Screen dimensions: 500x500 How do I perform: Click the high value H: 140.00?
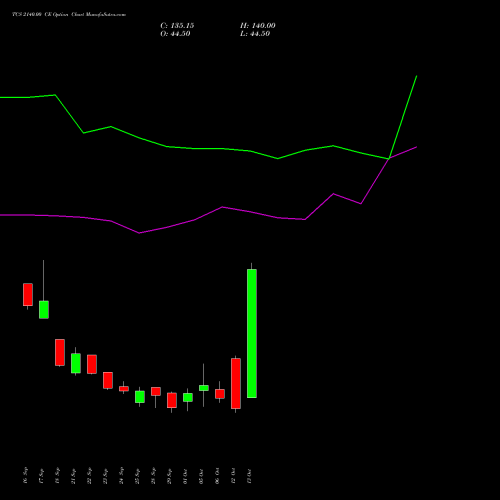[x=257, y=26]
